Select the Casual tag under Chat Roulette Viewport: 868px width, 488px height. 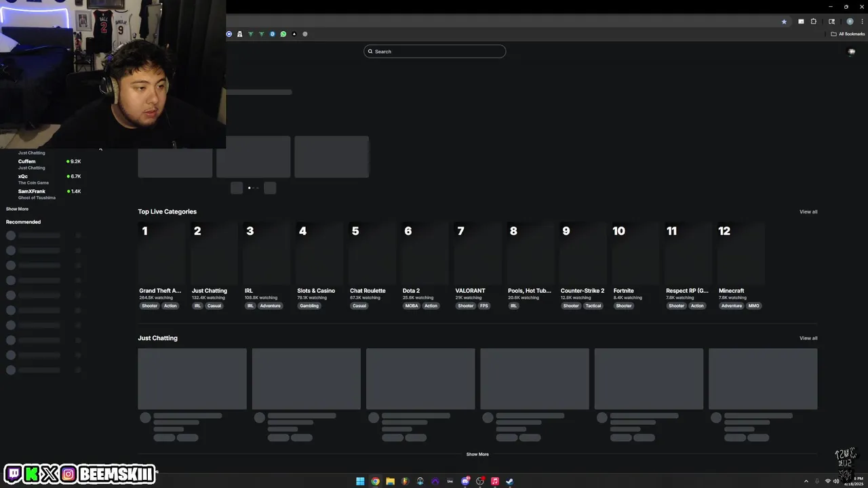pos(359,306)
